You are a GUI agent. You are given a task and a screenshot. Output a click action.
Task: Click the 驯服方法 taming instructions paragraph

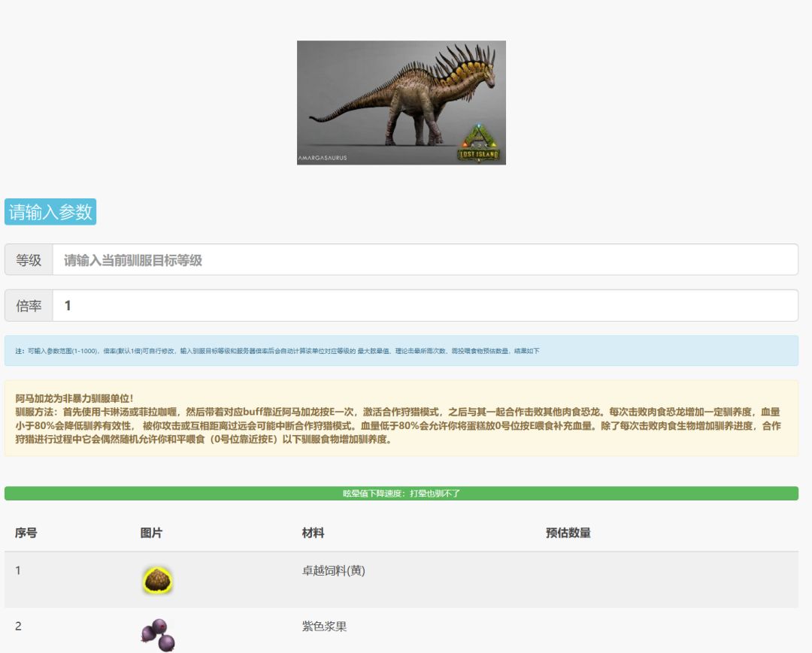(398, 425)
